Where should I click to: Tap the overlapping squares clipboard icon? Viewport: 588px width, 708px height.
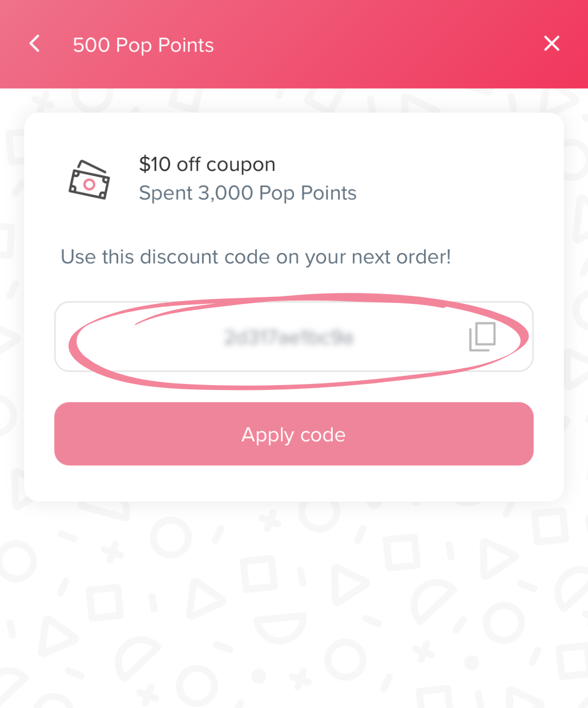tap(482, 337)
